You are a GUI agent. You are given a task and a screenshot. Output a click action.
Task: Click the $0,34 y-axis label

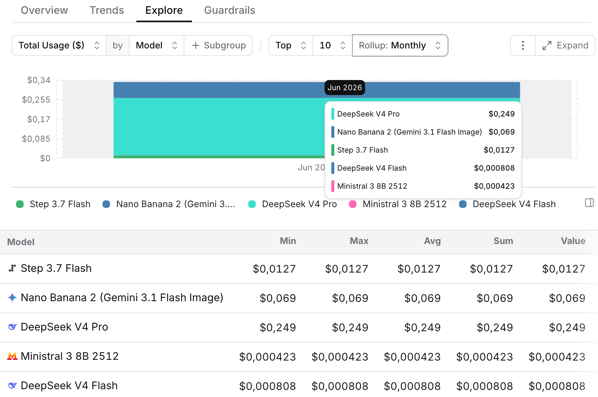coord(39,80)
